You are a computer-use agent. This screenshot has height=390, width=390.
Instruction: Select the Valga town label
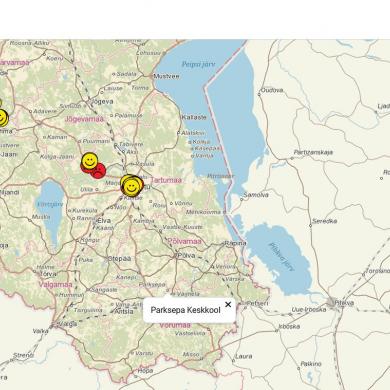coord(69,324)
